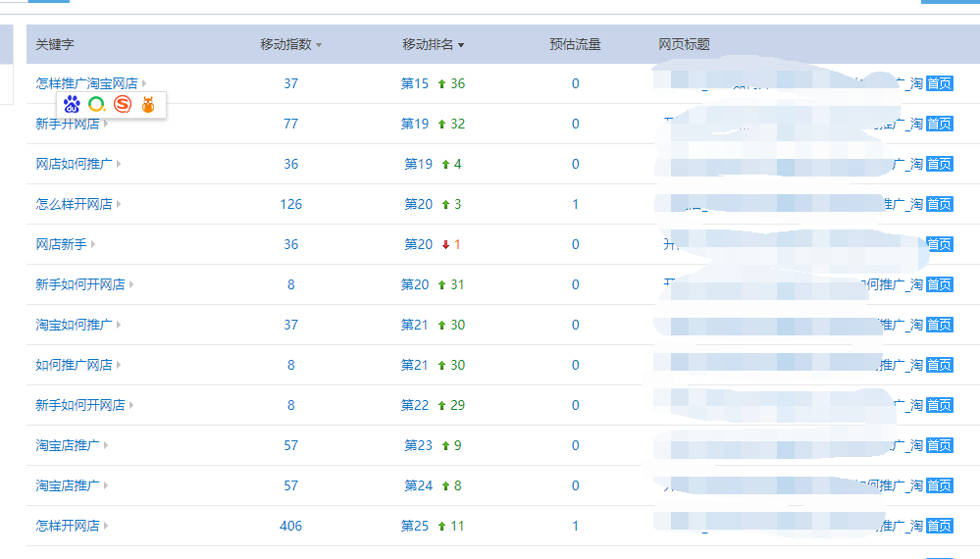
Task: Expand arrow of 淘宝店推广 ranked 第24
Action: (106, 485)
